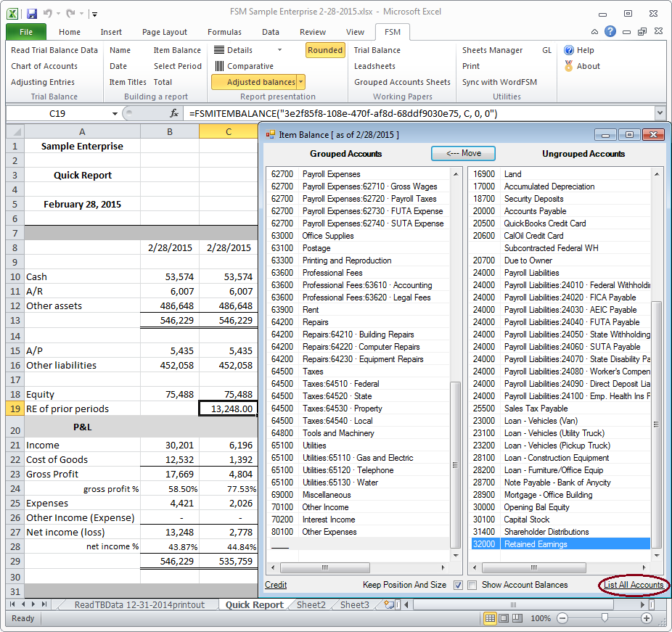Switch to the Formulas ribbon tab

(224, 31)
